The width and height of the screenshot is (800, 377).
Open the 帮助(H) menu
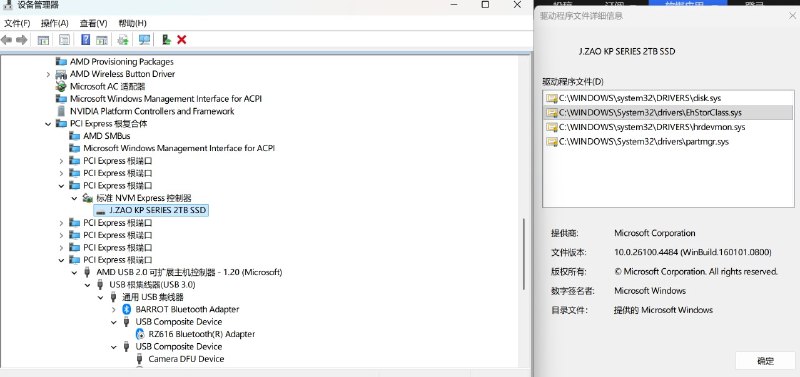pyautogui.click(x=132, y=23)
